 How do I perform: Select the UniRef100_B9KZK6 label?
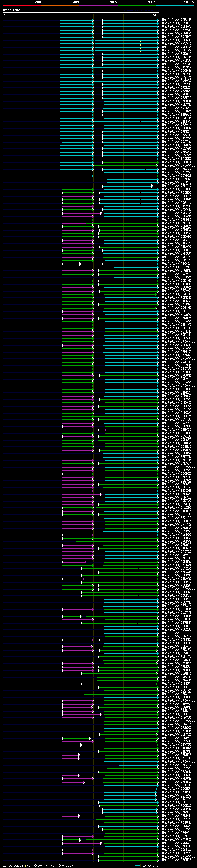[177, 213]
